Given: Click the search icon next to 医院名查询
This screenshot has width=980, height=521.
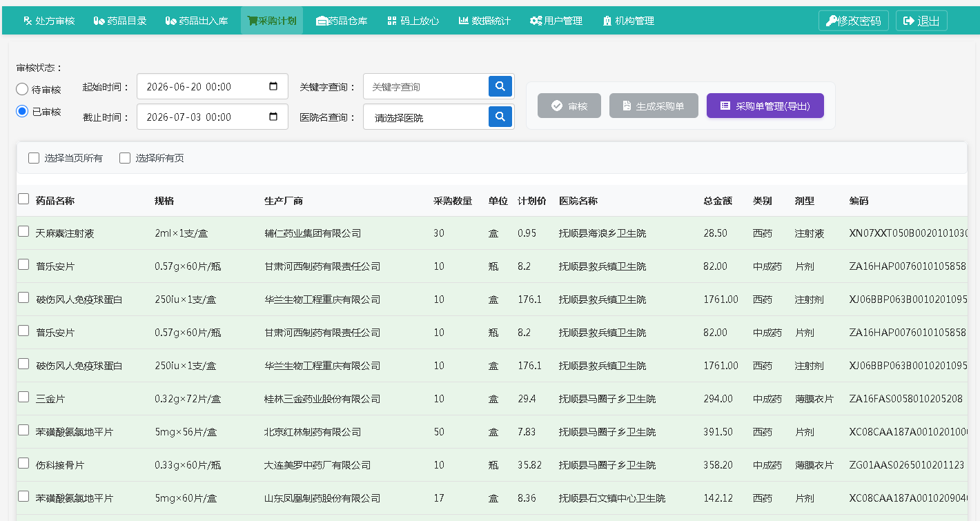Looking at the screenshot, I should click(x=500, y=116).
